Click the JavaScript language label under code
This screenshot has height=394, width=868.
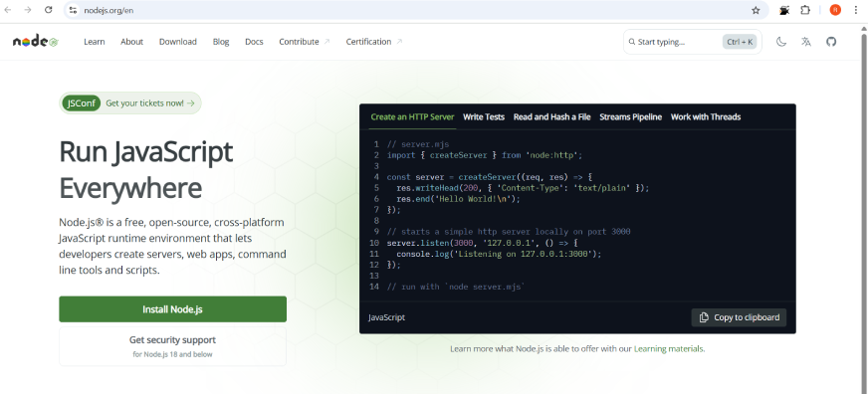pos(387,317)
